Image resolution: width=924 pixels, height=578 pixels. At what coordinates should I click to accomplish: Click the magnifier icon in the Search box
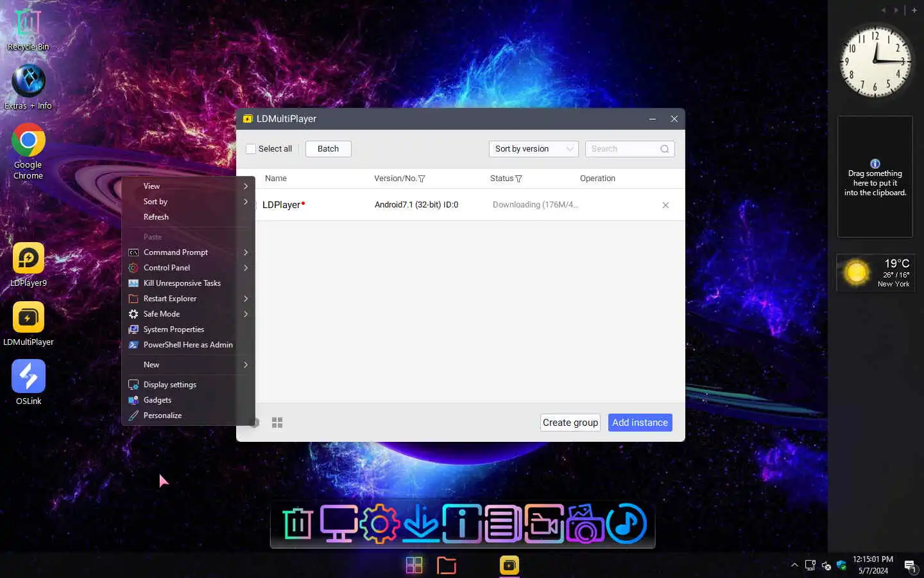(x=665, y=149)
